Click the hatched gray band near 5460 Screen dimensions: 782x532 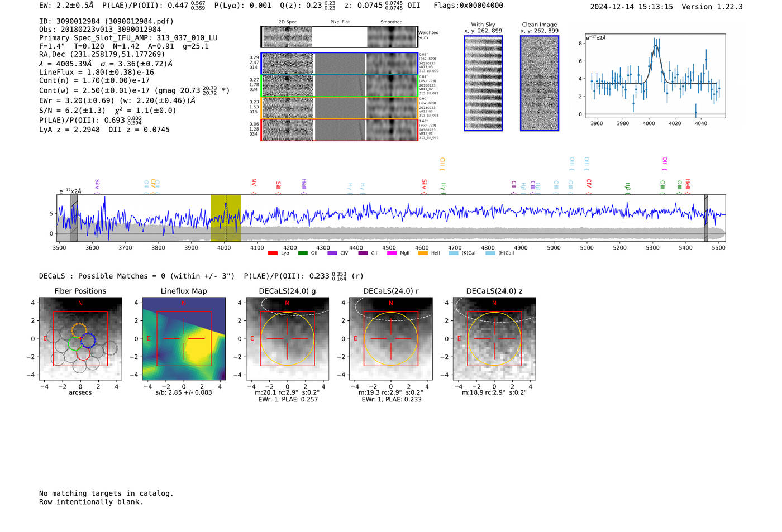[706, 218]
